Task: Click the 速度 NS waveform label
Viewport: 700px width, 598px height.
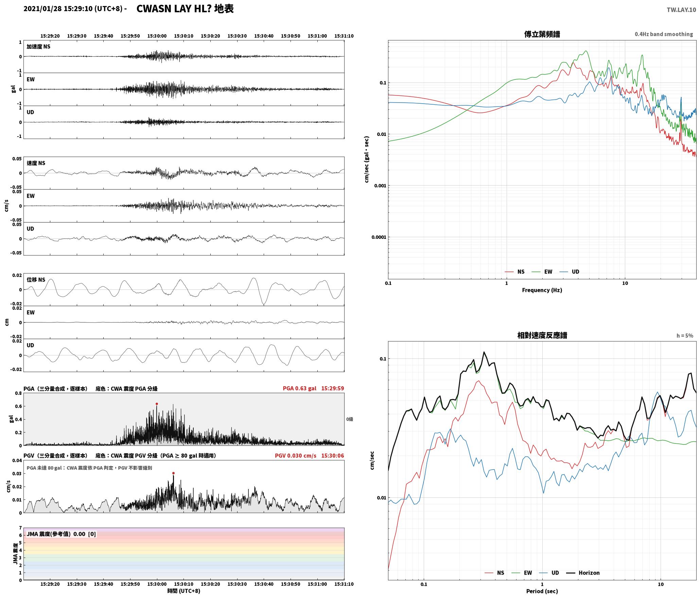Action: click(36, 163)
